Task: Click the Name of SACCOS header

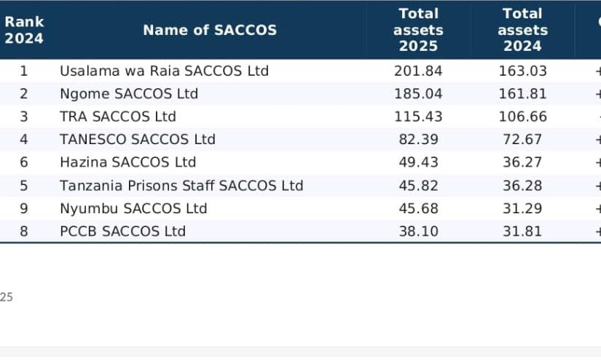Action: tap(210, 30)
